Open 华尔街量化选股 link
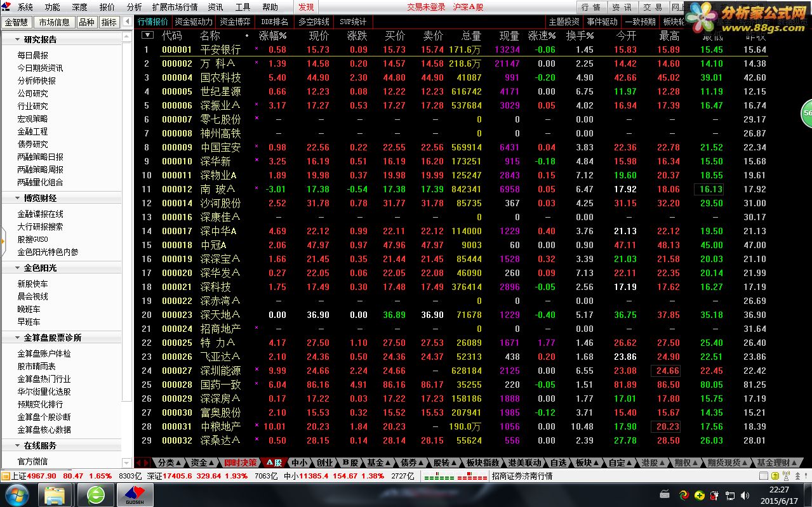 pos(44,392)
